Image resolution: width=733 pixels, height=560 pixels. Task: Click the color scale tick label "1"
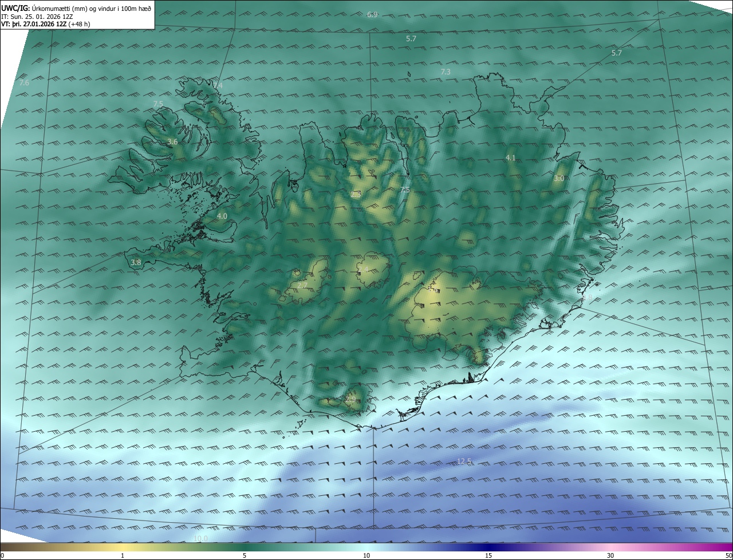coord(123,556)
